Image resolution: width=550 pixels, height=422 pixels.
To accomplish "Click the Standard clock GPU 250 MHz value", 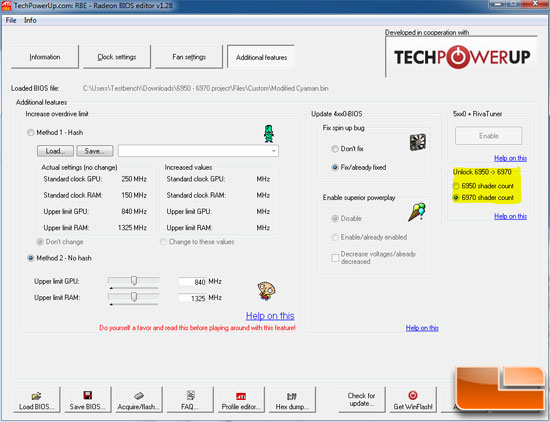I will pos(134,179).
